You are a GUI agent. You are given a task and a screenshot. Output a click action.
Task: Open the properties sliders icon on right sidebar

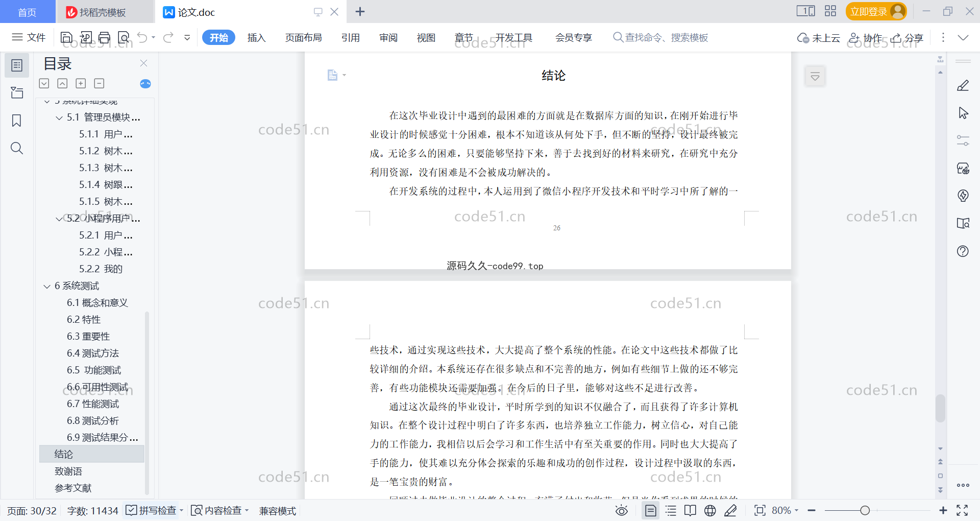(963, 140)
